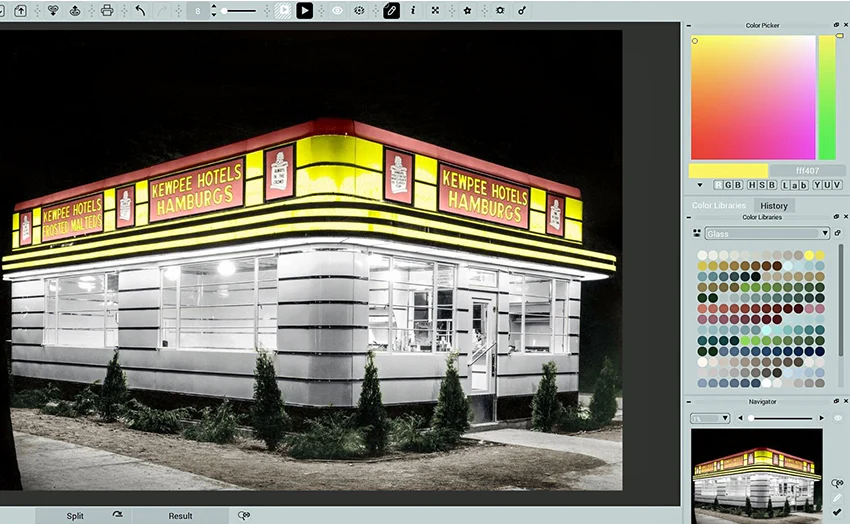Run full image processing with black play button

(305, 10)
